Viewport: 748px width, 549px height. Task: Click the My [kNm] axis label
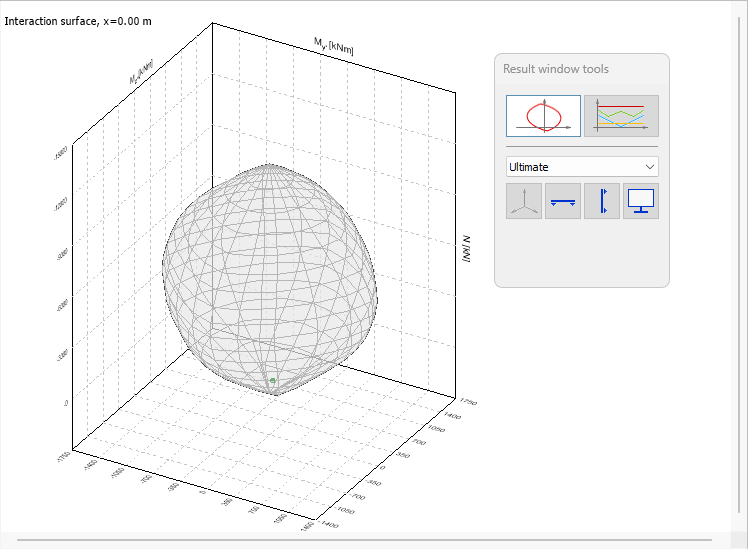pos(333,46)
